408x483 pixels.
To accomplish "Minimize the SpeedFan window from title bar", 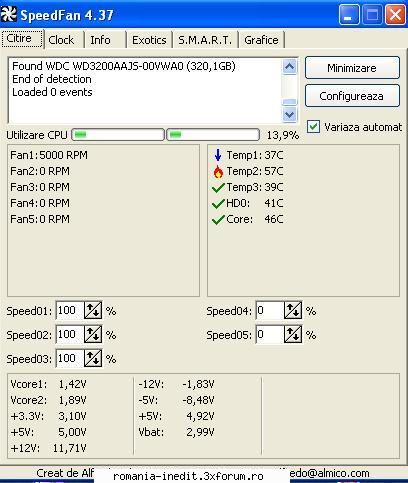I will click(349, 15).
